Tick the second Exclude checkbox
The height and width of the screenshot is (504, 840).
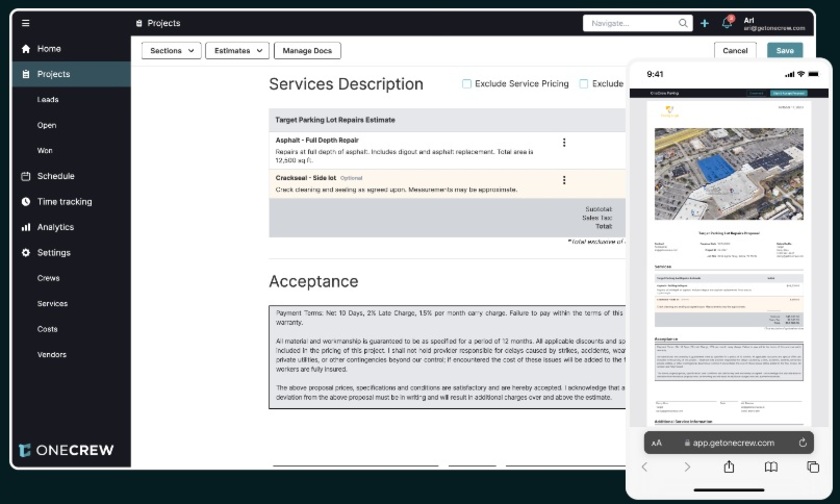584,84
